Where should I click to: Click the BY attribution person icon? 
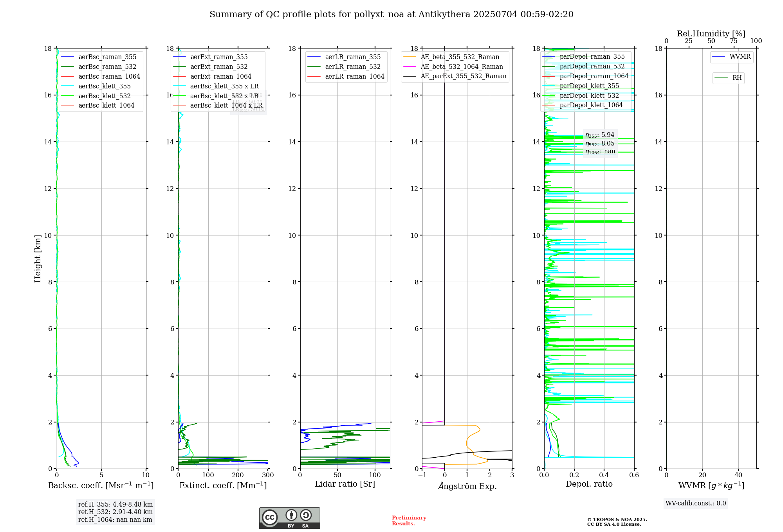coord(291,515)
